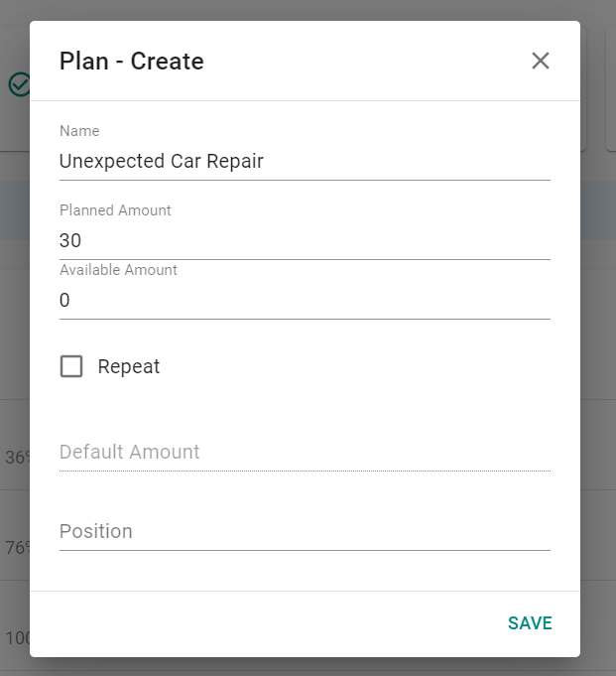Viewport: 616px width, 676px height.
Task: Save the new plan
Action: coord(530,623)
